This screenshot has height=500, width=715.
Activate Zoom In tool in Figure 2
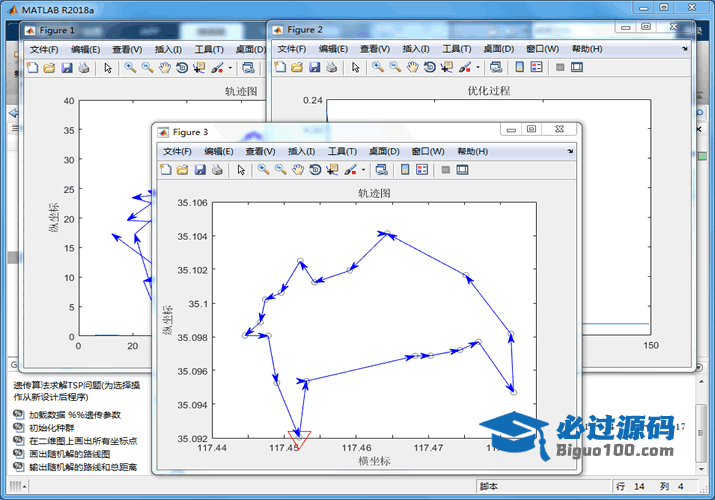pyautogui.click(x=378, y=67)
